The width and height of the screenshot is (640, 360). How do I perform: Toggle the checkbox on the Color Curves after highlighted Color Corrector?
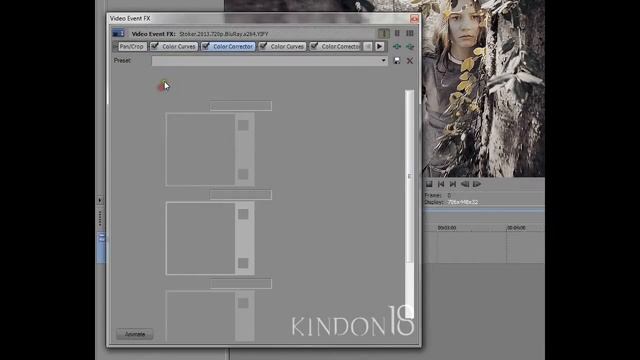point(263,46)
